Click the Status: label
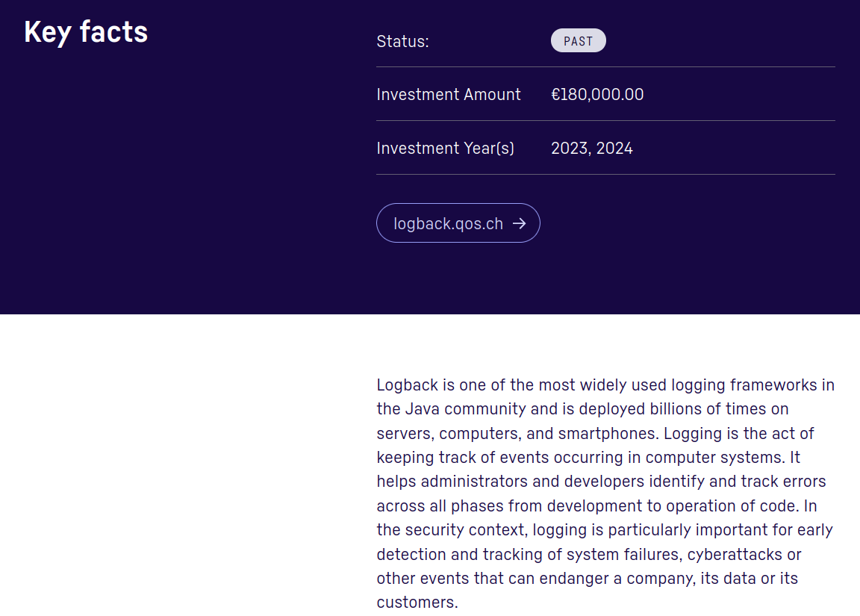 [402, 42]
